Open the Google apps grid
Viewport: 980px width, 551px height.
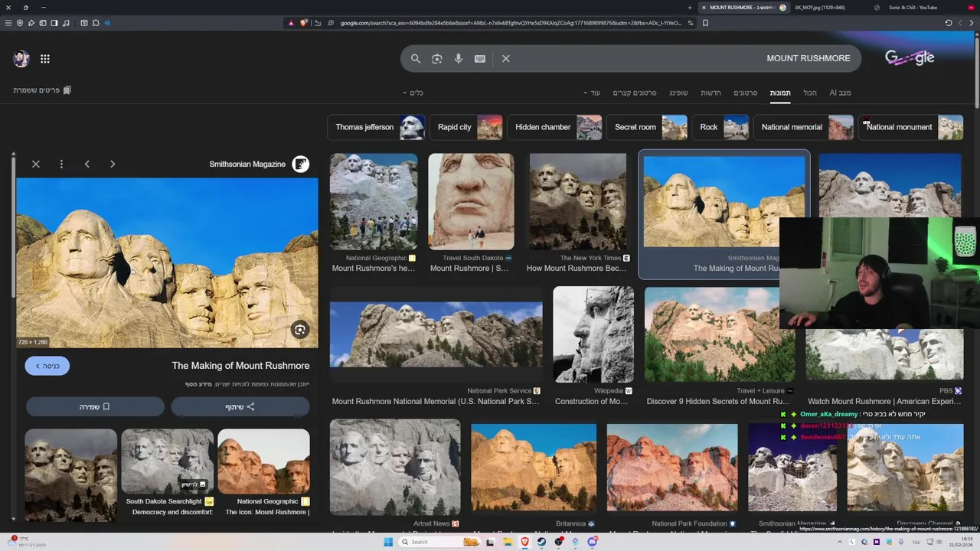45,58
